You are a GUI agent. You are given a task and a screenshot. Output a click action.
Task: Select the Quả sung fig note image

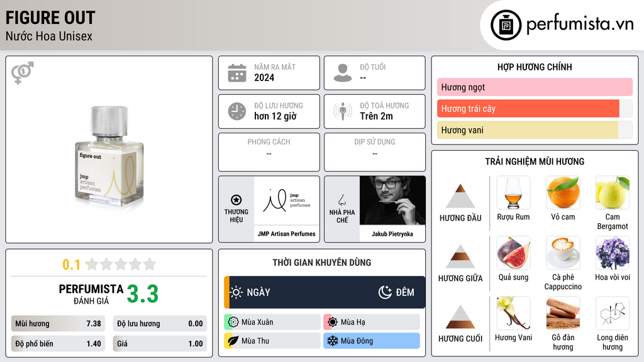513,253
